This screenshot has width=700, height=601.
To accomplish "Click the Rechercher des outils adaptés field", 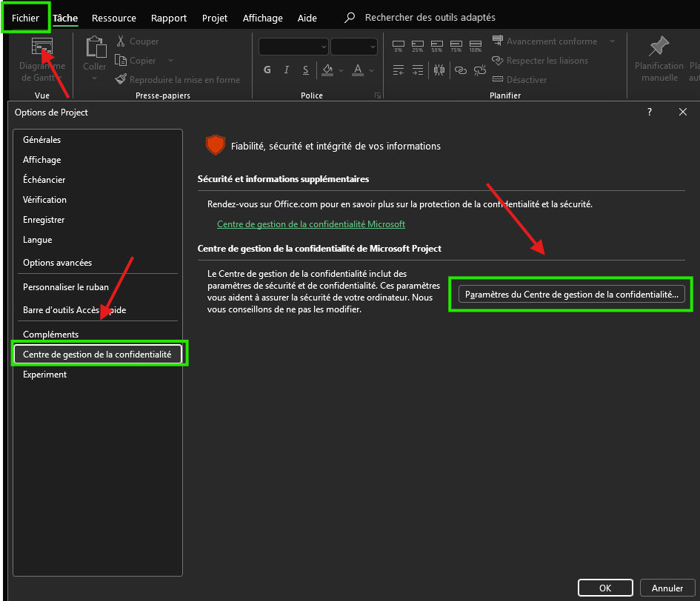I will click(x=430, y=18).
